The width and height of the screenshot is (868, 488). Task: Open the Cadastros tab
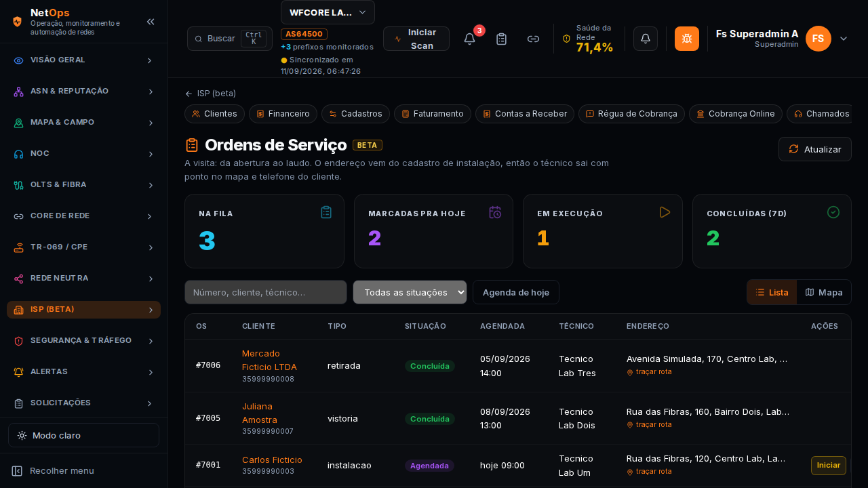tap(355, 114)
